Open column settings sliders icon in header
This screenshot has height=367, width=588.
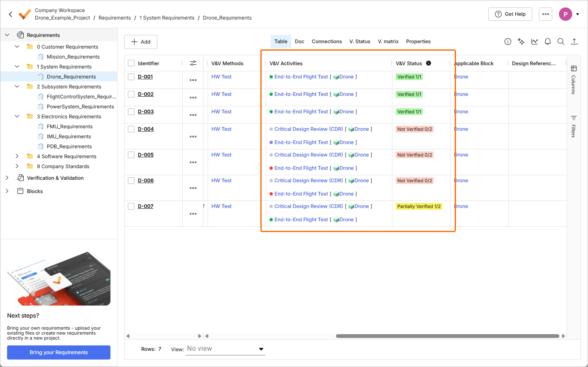[x=193, y=63]
